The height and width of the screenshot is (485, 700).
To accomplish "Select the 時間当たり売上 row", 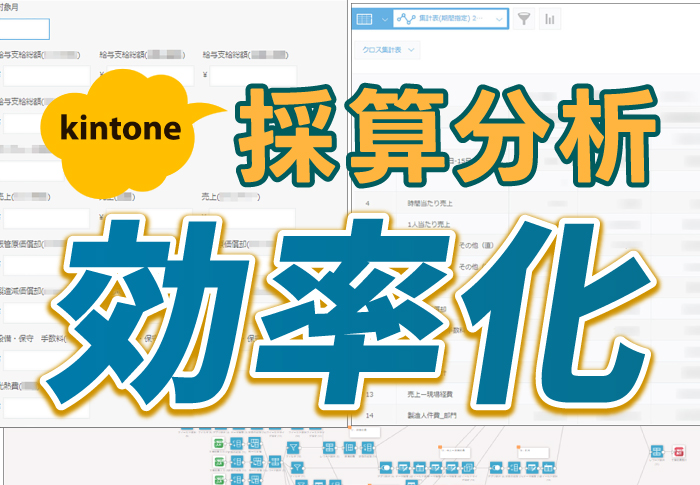I will coord(525,203).
